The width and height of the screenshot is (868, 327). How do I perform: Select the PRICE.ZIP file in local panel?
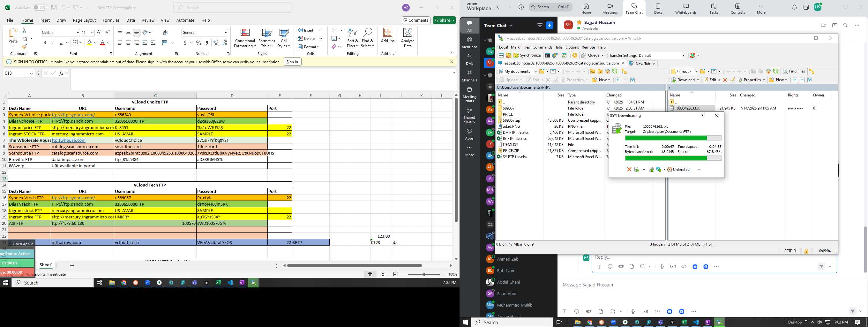pyautogui.click(x=511, y=151)
